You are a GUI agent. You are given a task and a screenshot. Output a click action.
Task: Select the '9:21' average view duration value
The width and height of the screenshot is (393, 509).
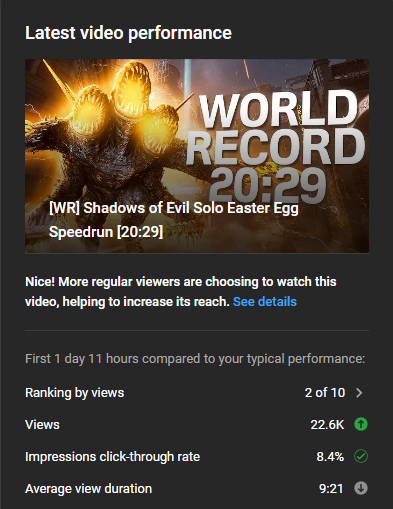tap(331, 489)
